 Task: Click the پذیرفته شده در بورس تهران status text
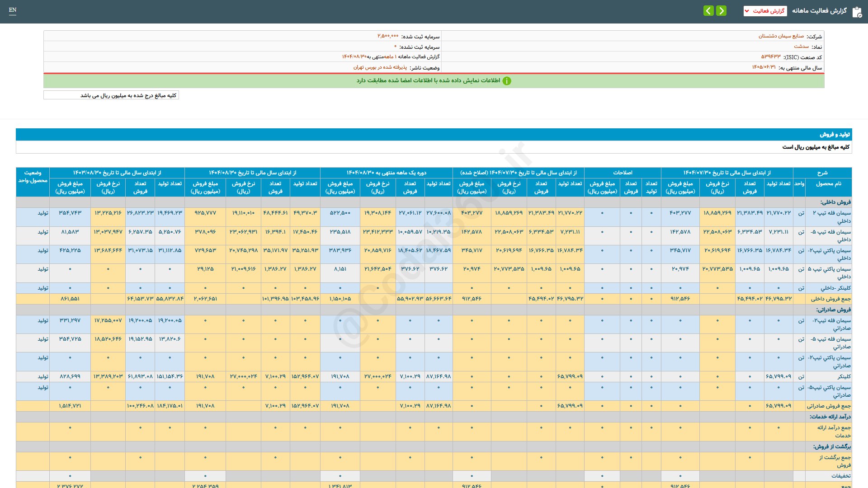click(380, 67)
